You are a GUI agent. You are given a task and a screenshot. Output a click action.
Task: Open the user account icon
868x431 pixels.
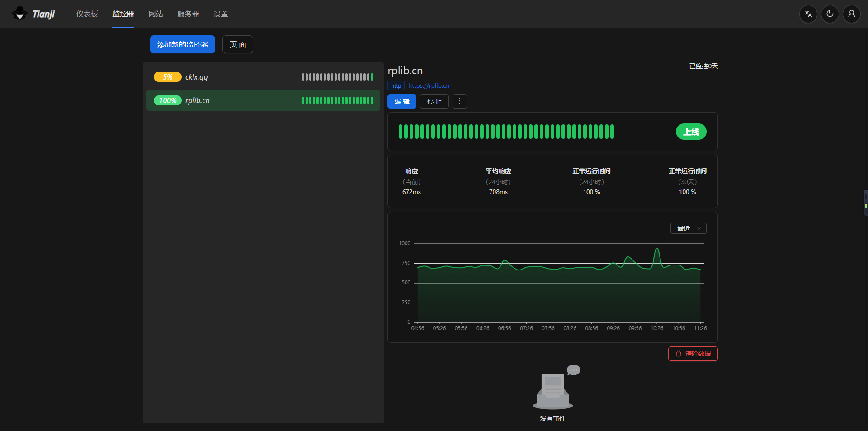coord(851,14)
